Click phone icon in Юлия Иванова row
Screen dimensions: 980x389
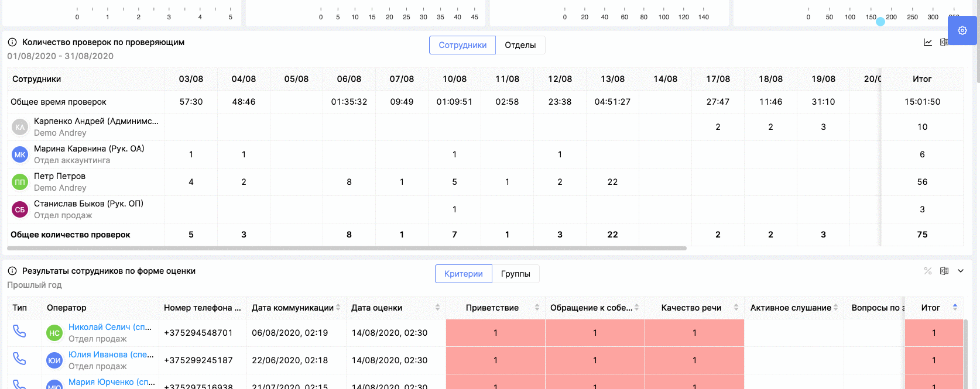(19, 359)
